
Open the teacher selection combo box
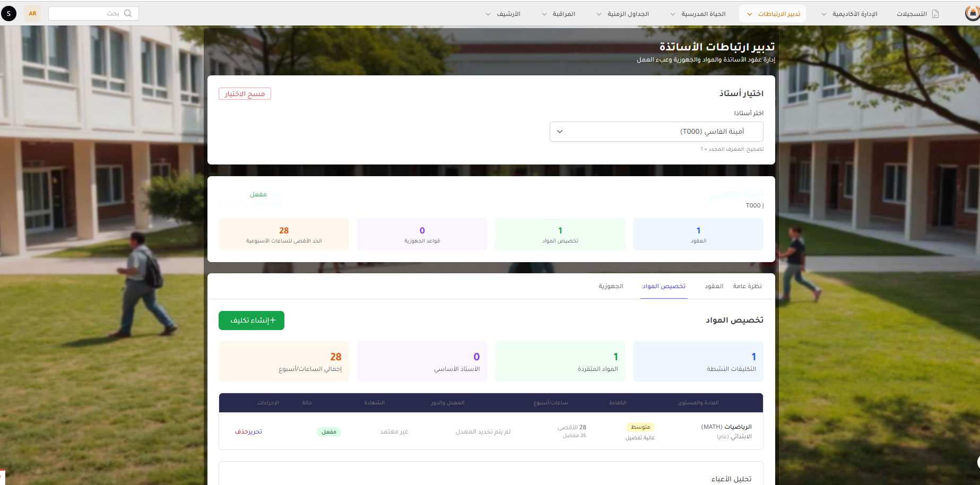pos(656,132)
